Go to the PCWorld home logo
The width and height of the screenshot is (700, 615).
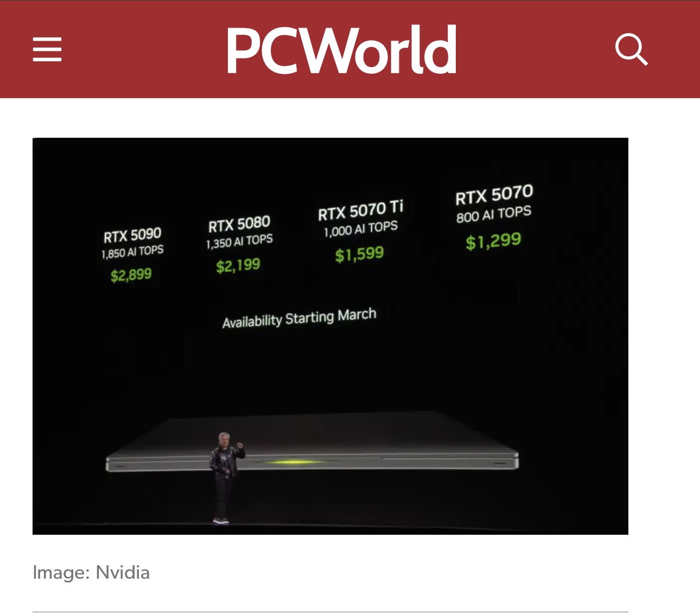pos(341,49)
